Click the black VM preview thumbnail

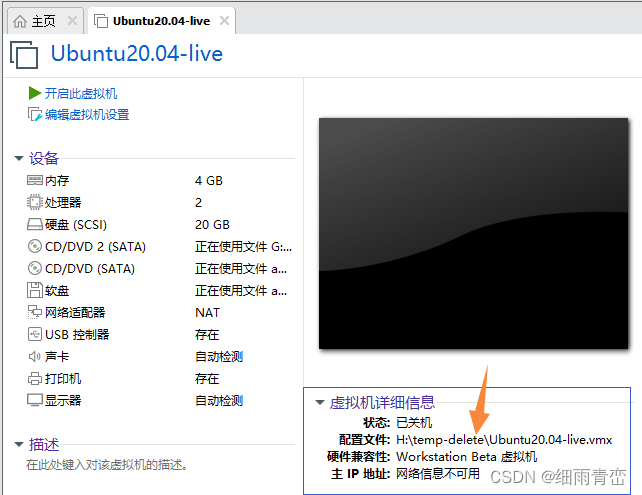(x=474, y=234)
